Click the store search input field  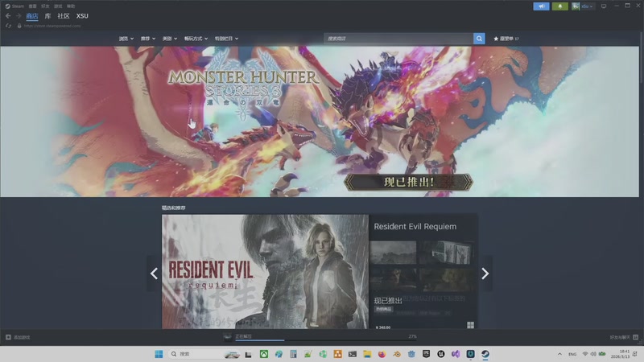(x=398, y=39)
